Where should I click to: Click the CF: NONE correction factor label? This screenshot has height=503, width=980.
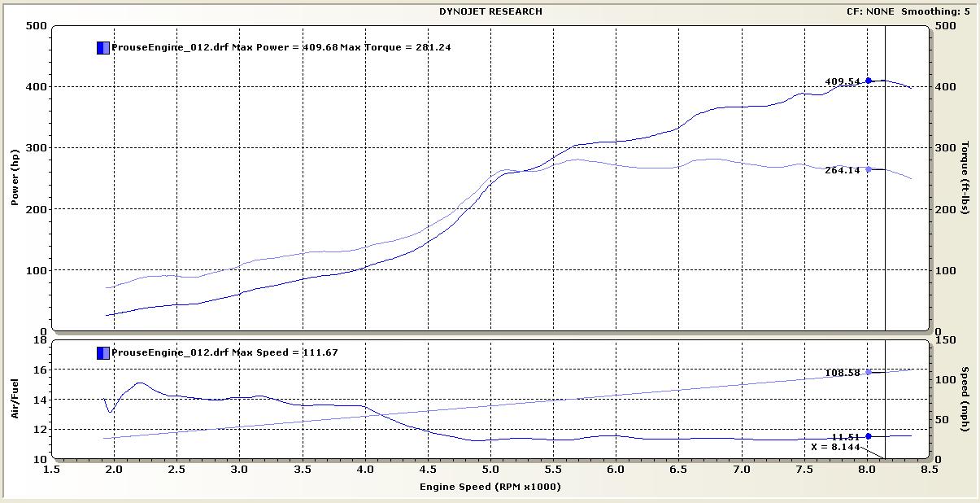[x=869, y=11]
